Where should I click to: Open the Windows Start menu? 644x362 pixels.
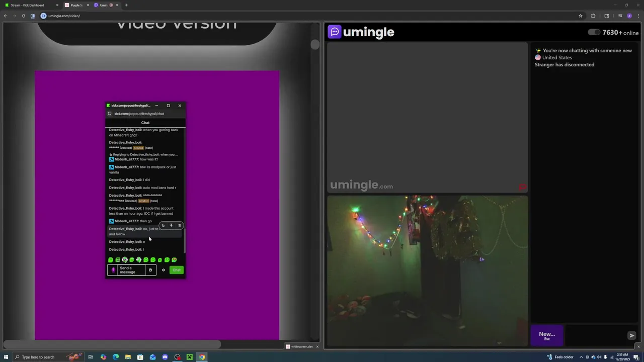(6, 357)
